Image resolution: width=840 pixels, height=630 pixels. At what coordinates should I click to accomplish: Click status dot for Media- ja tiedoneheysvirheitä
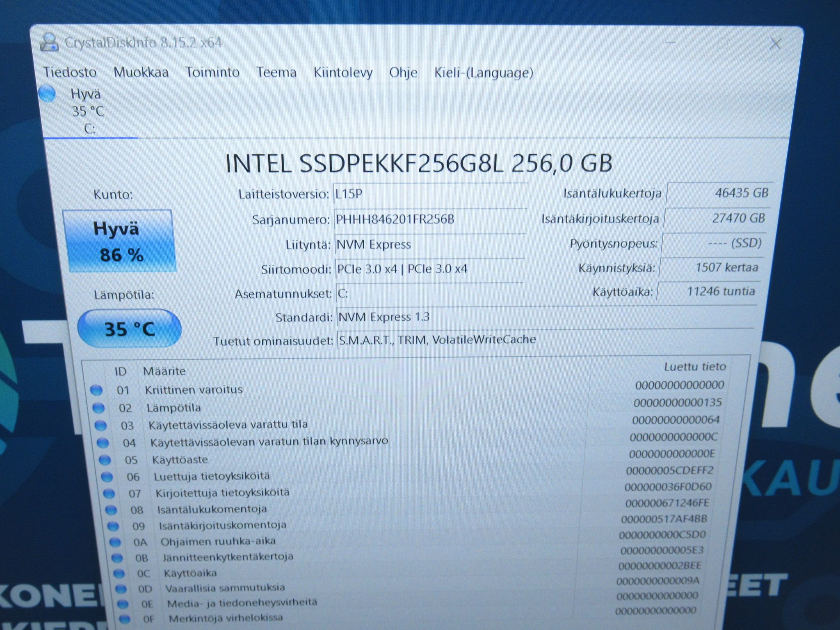123,604
